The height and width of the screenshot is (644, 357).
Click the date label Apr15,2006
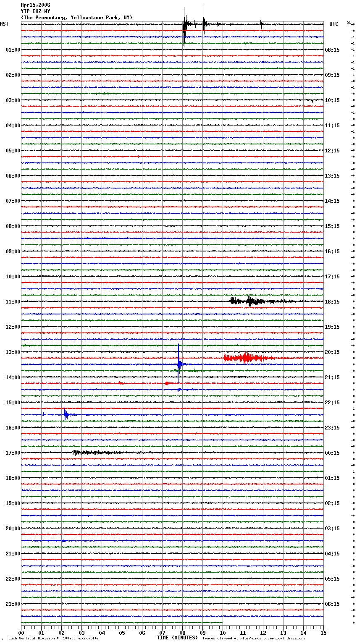(35, 5)
